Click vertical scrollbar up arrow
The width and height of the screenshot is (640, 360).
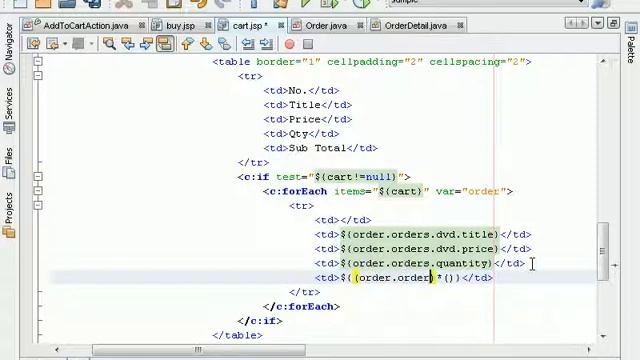(x=603, y=61)
